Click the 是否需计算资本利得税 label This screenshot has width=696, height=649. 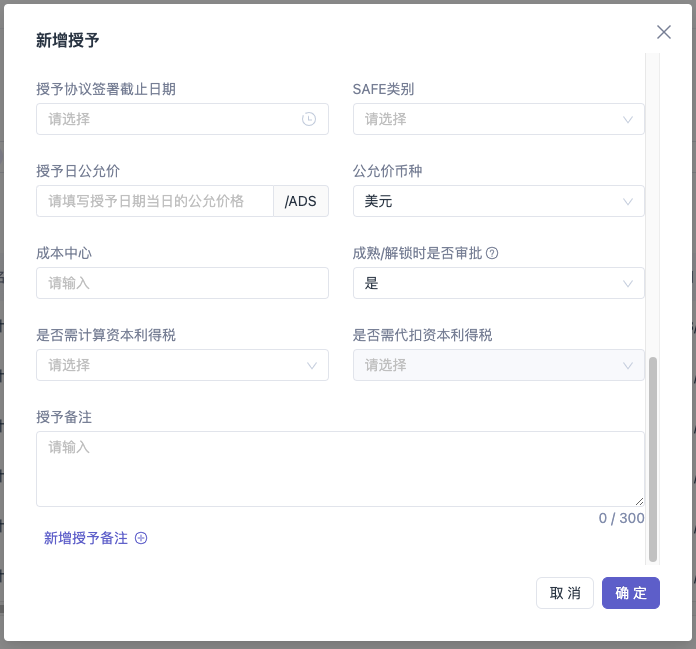106,335
